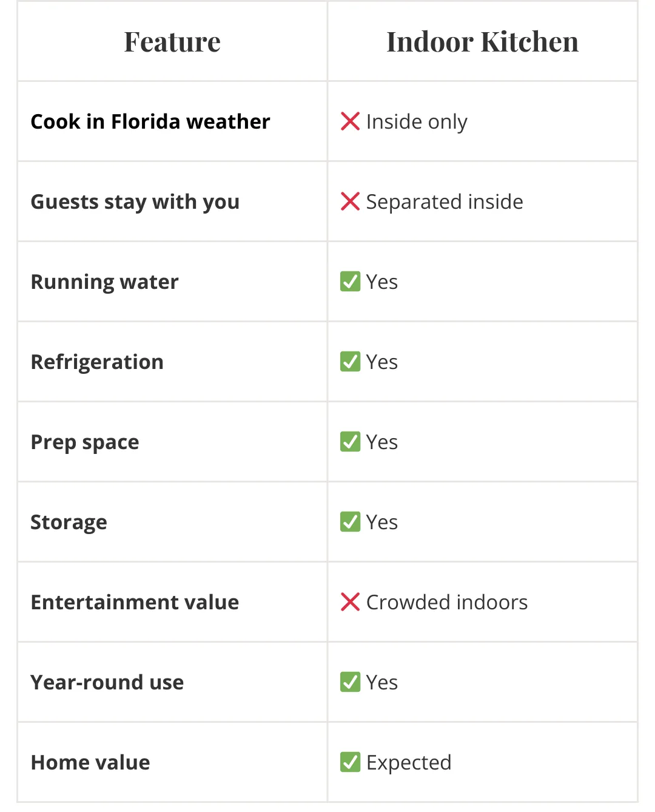Click the Indoor Kitchen column header
Image resolution: width=655 pixels, height=812 pixels.
(482, 42)
